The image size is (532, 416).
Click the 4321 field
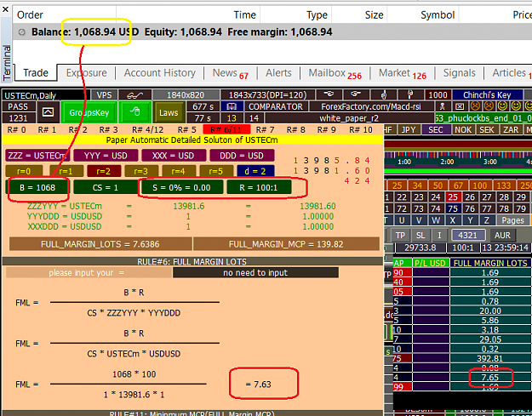tap(467, 236)
